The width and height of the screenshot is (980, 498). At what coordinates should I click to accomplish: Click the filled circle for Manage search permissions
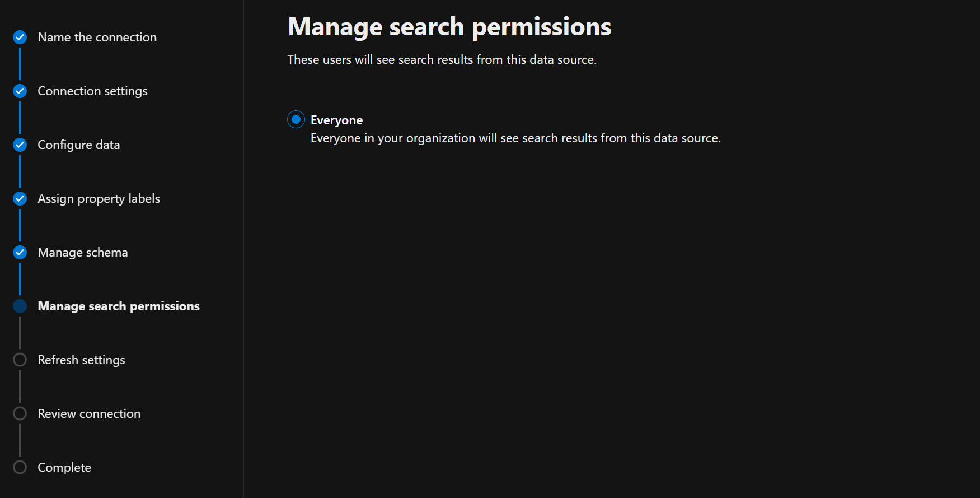[20, 306]
